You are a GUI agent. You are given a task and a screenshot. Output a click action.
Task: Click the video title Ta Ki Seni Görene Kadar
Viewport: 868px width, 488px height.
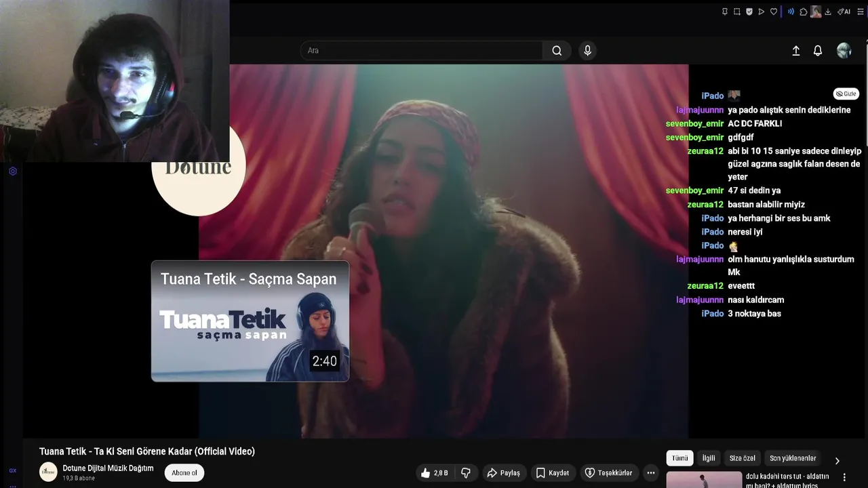point(147,451)
